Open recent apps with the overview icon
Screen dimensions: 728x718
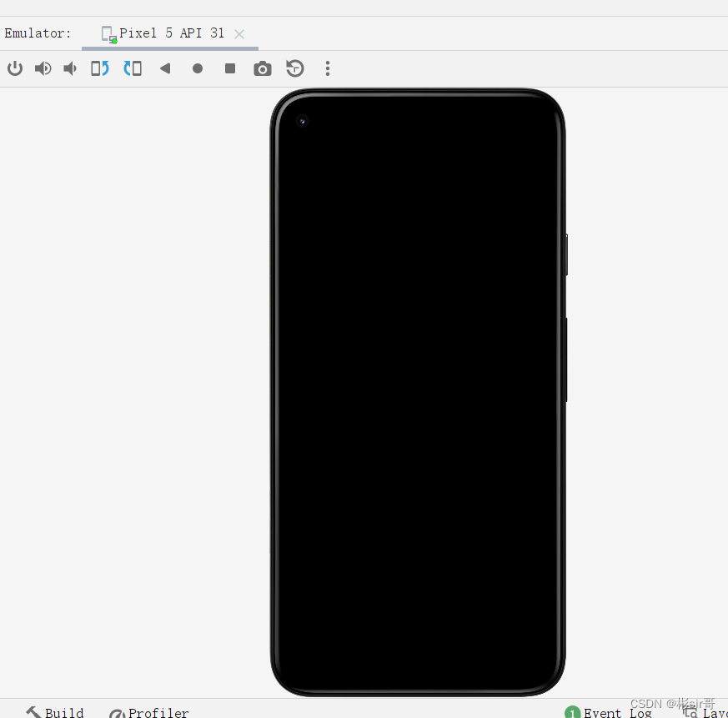coord(229,68)
